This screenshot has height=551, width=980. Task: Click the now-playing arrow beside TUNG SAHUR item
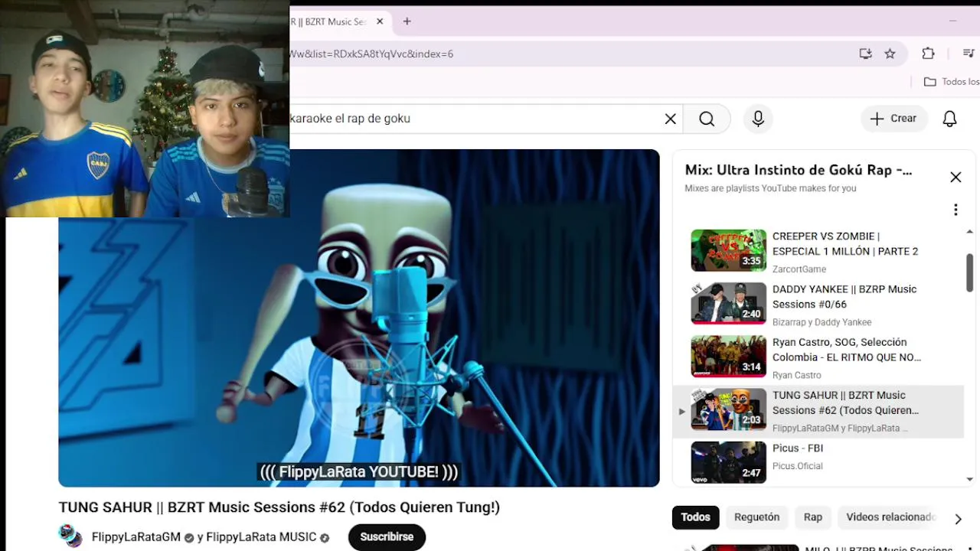[681, 411]
